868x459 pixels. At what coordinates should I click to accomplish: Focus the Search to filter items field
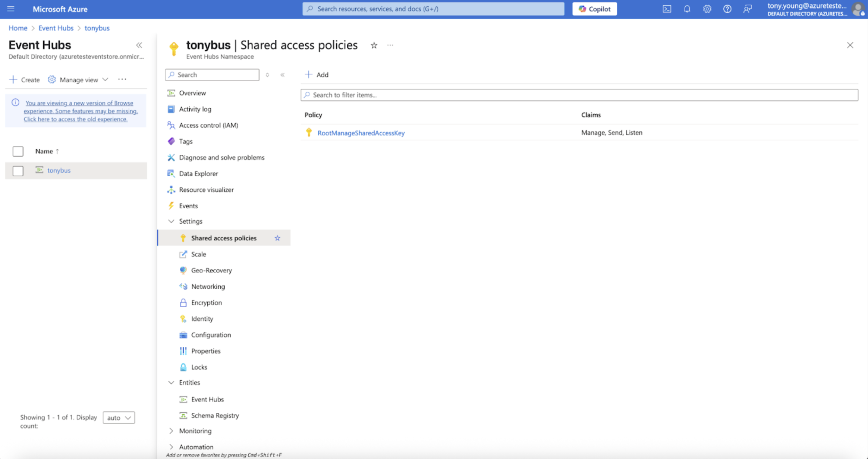pyautogui.click(x=579, y=95)
